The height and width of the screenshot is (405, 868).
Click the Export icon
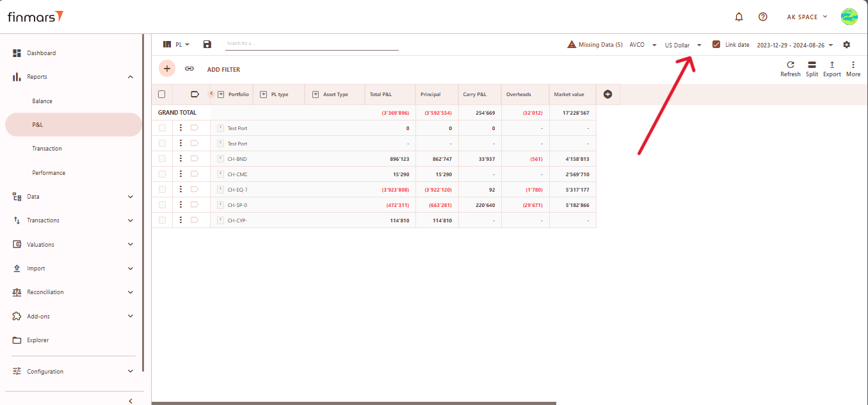coord(832,65)
